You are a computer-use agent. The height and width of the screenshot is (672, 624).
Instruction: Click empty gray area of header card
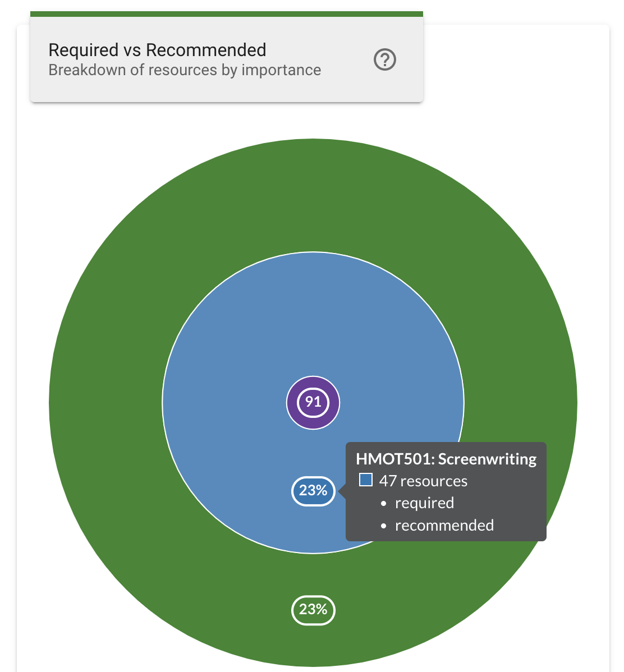348,87
